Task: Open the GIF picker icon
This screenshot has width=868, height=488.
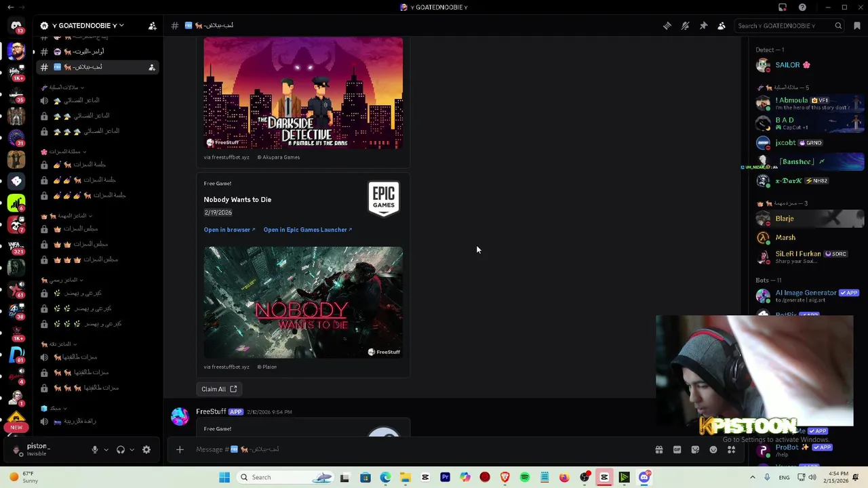Action: 677,449
